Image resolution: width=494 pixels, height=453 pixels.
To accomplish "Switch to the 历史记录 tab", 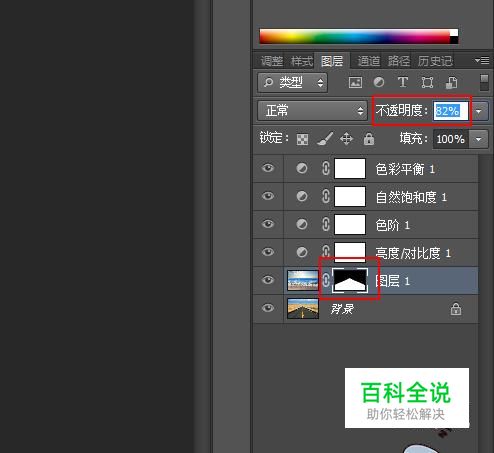I will tap(435, 61).
